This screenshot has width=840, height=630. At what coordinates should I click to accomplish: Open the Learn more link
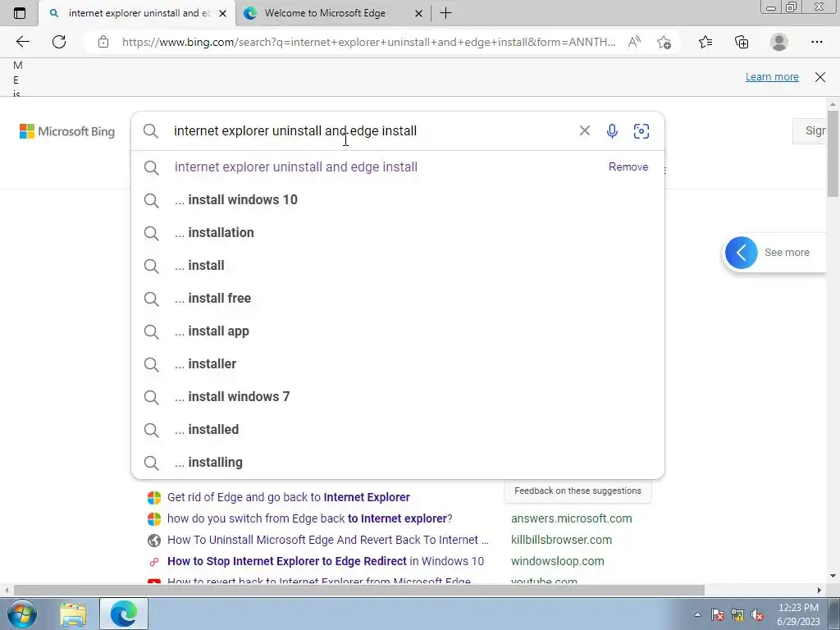[x=772, y=76]
